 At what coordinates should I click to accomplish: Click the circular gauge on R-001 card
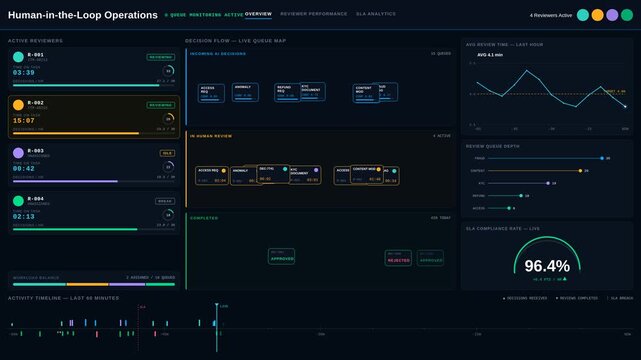(168, 71)
